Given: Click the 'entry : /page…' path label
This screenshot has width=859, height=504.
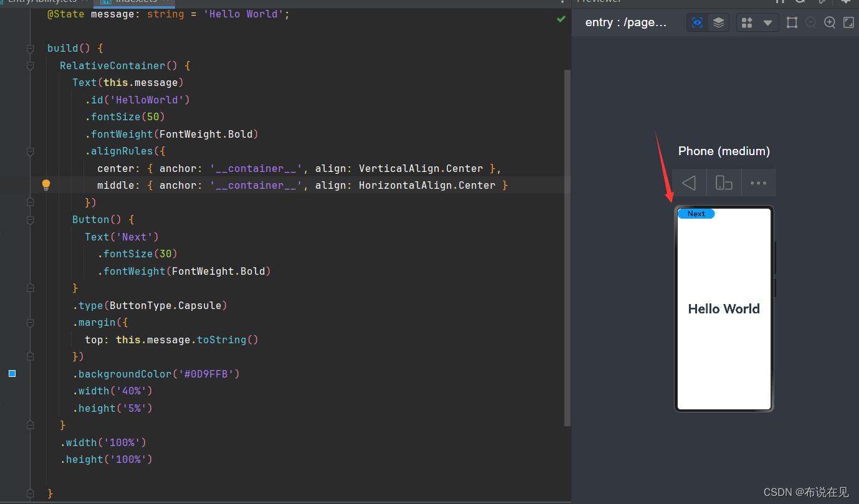Looking at the screenshot, I should coord(626,22).
